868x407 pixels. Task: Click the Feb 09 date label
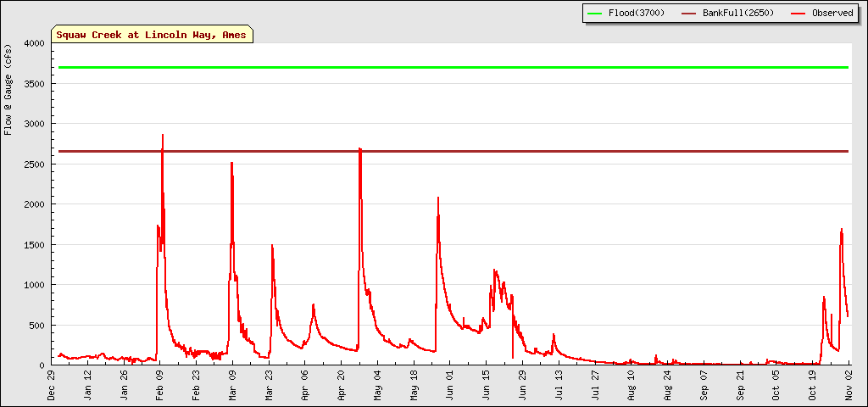160,386
